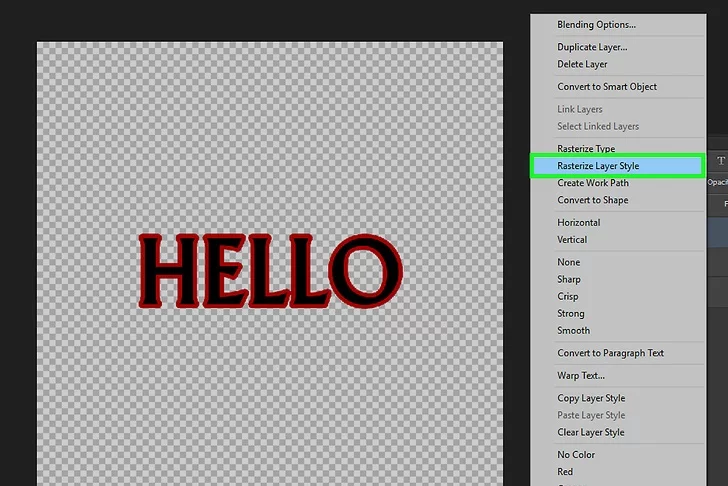Choose Crisp anti-aliasing option

click(x=568, y=297)
